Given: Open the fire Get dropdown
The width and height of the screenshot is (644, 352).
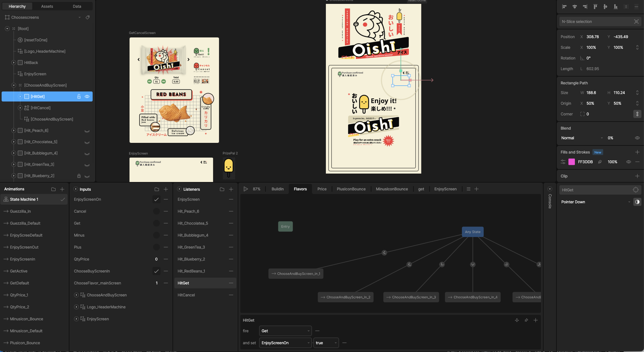Looking at the screenshot, I should pos(285,331).
